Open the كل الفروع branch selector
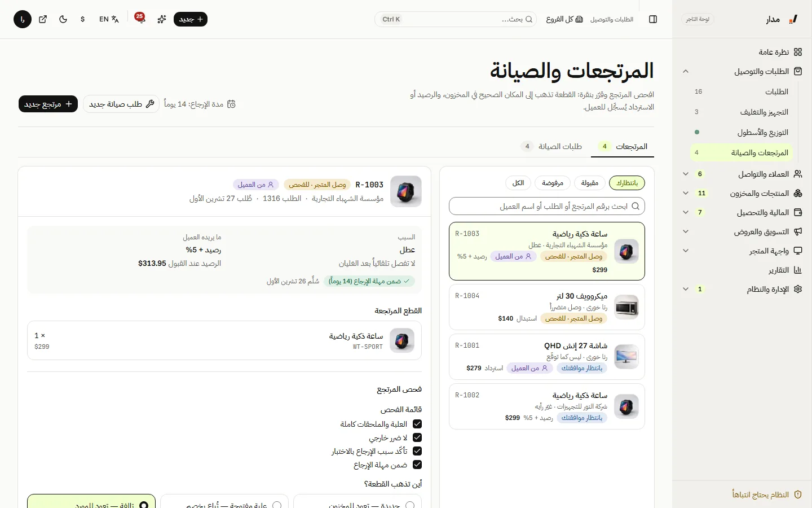The height and width of the screenshot is (508, 812). [564, 19]
